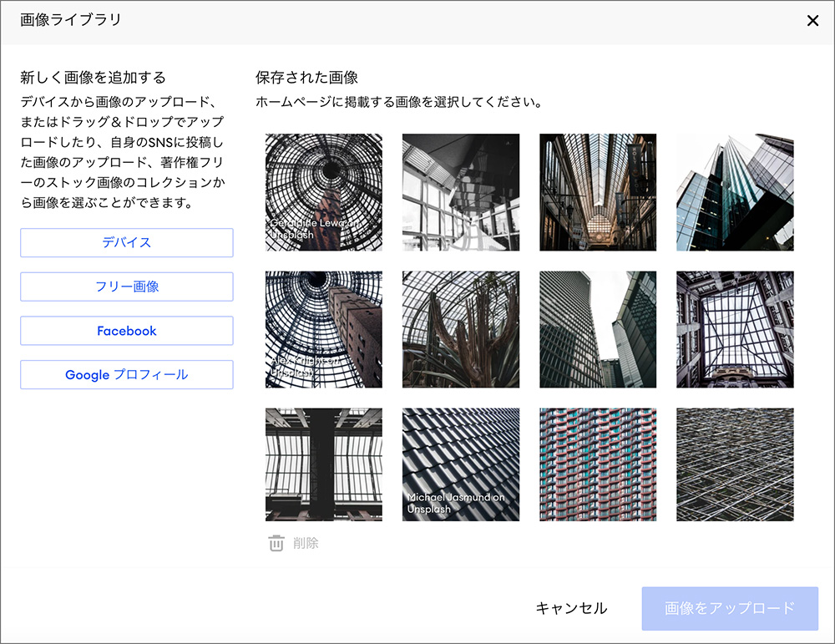Click the 画像をアップロード button
The image size is (835, 644).
tap(730, 608)
